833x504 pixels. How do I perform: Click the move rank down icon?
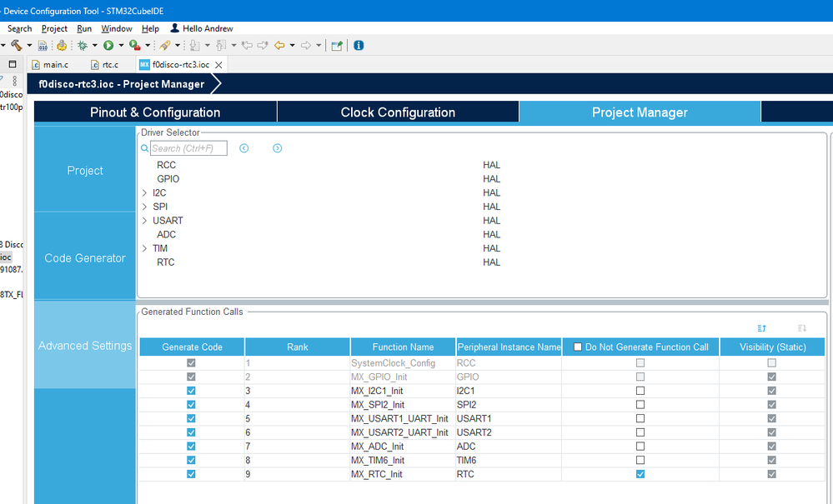click(802, 328)
